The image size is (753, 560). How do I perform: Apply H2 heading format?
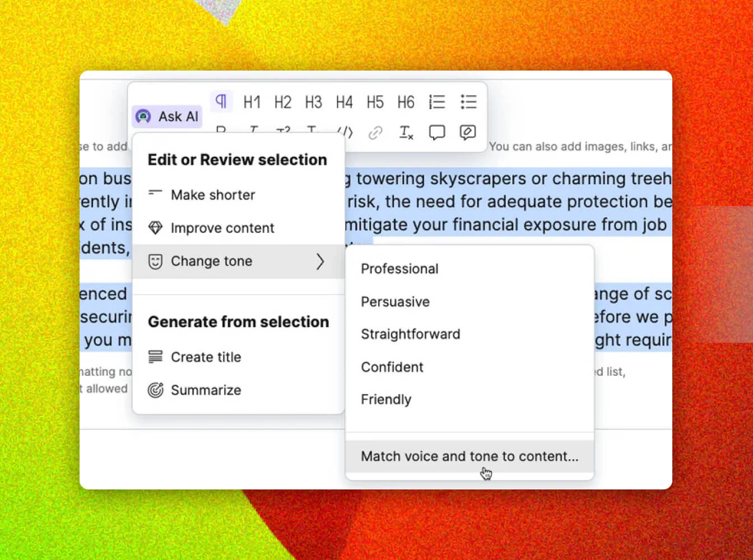[282, 102]
